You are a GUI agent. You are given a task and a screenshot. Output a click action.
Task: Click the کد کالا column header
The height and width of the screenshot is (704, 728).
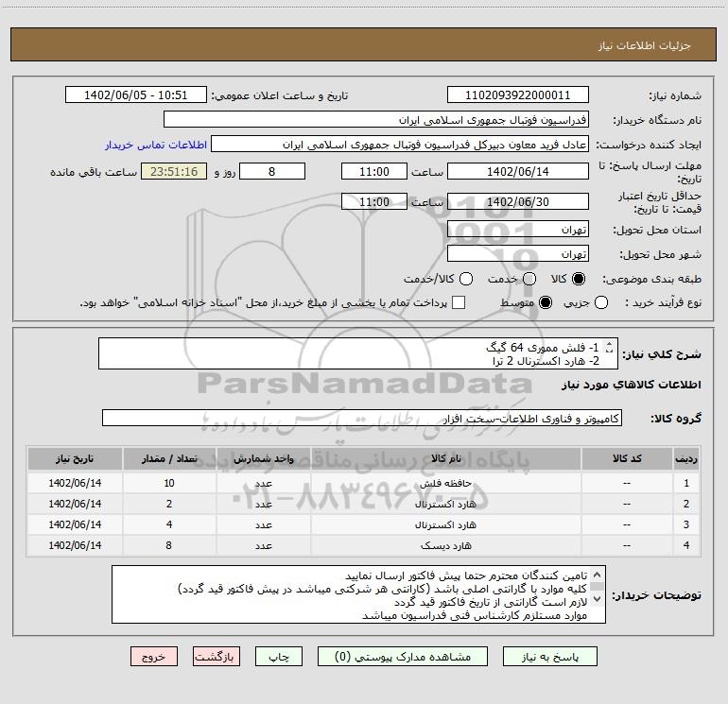point(627,458)
